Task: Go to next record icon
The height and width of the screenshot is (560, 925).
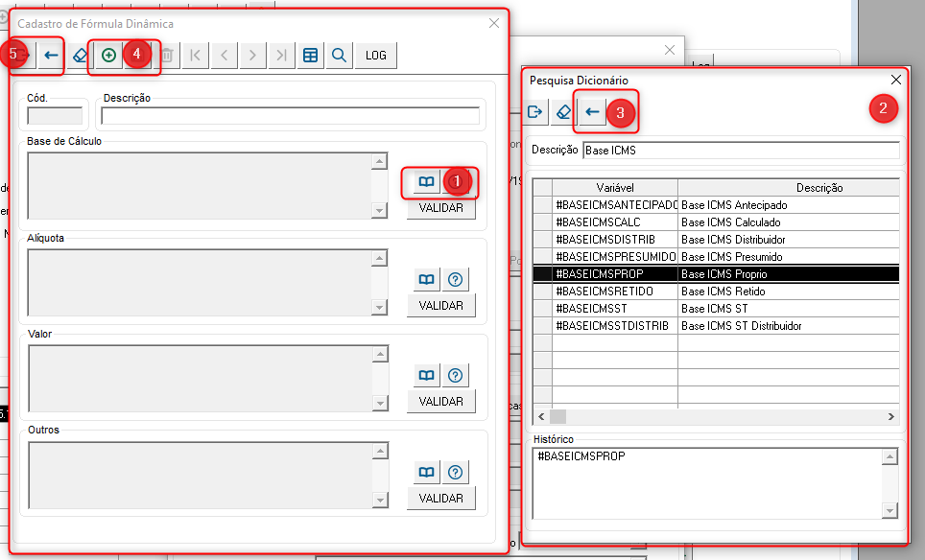Action: pos(252,56)
